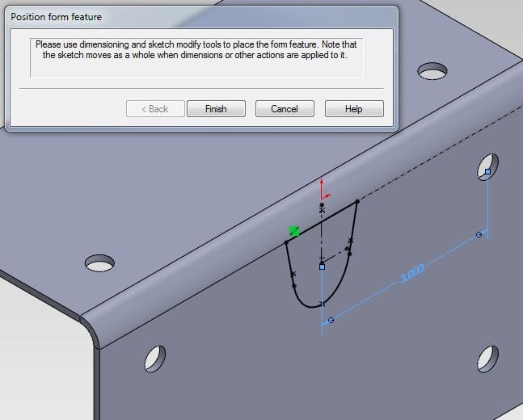
Task: Click the Position form feature dialog title
Action: [56, 17]
